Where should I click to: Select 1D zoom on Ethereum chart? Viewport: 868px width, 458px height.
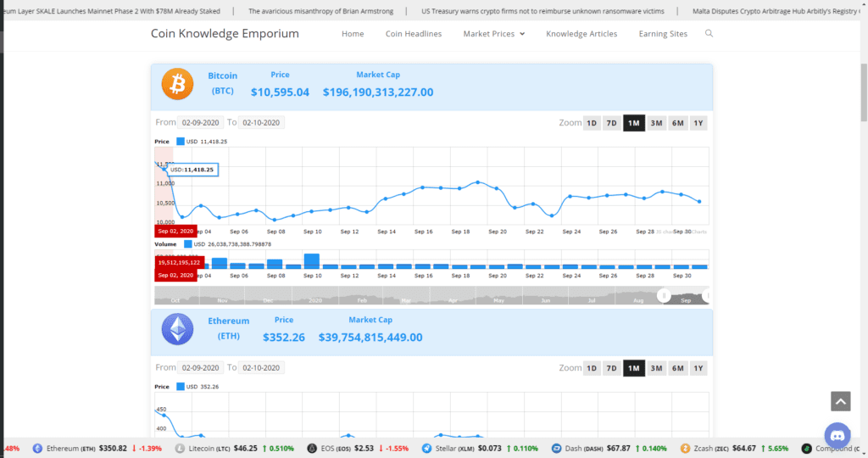592,368
